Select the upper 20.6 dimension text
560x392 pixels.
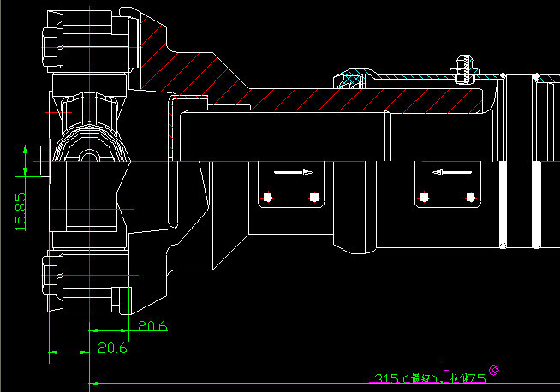(152, 326)
